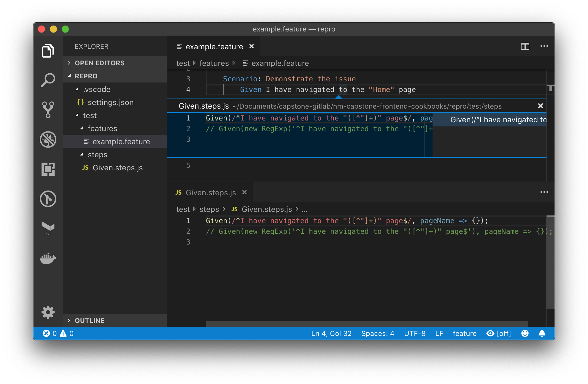
Task: Open the Docker view icon
Action: (x=48, y=258)
